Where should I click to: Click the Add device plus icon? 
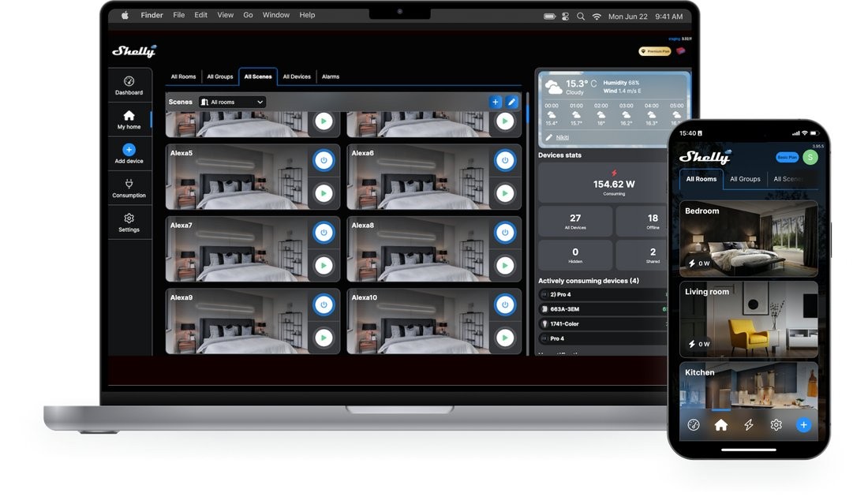(x=129, y=150)
